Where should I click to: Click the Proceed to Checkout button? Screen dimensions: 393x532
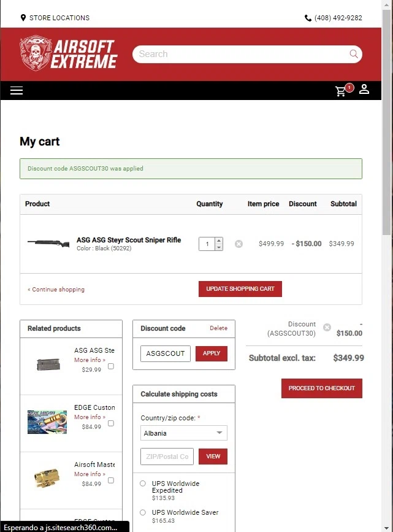pyautogui.click(x=321, y=388)
